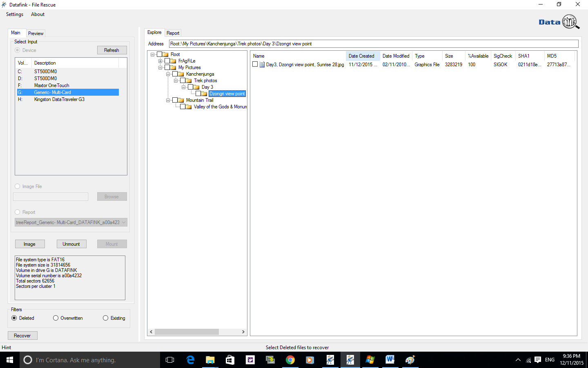
Task: Click the ENG language indicator
Action: tap(550, 360)
